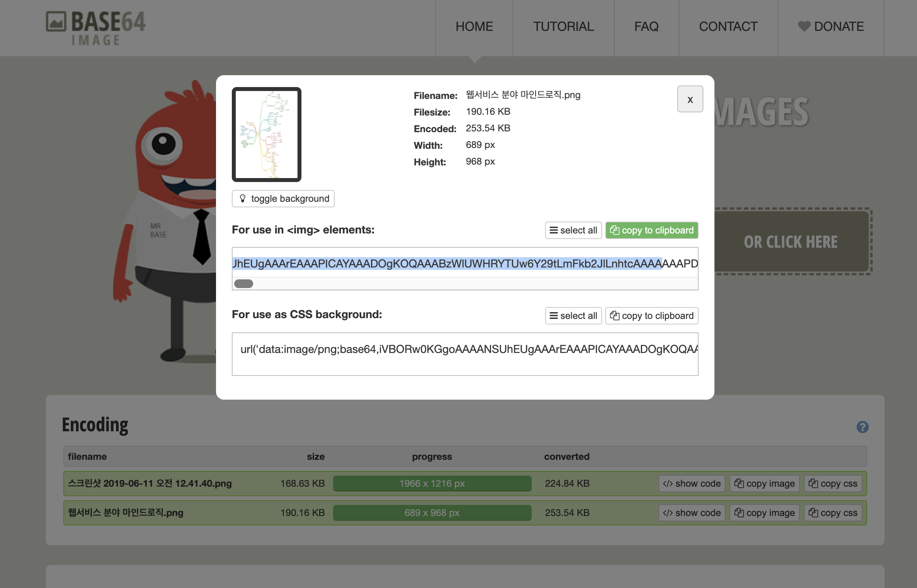The width and height of the screenshot is (917, 588).
Task: Copy img element code to clipboard
Action: (652, 230)
